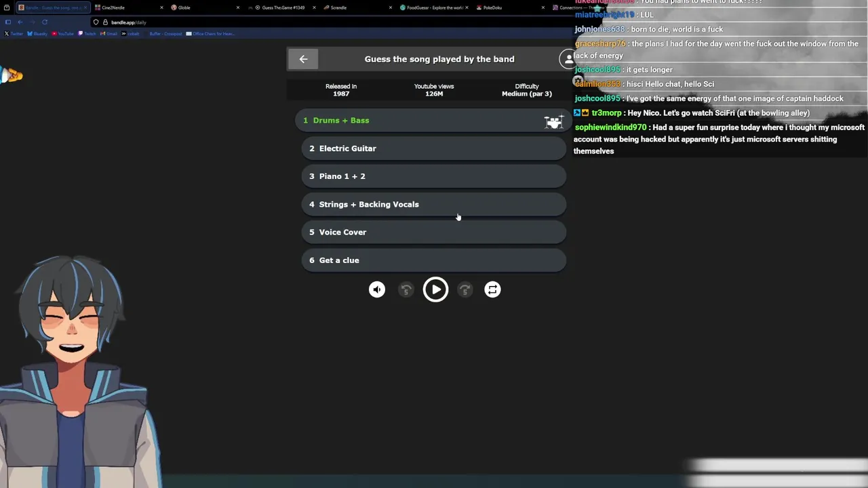The image size is (868, 488).
Task: Toggle loop/repeat playback
Action: coord(492,289)
